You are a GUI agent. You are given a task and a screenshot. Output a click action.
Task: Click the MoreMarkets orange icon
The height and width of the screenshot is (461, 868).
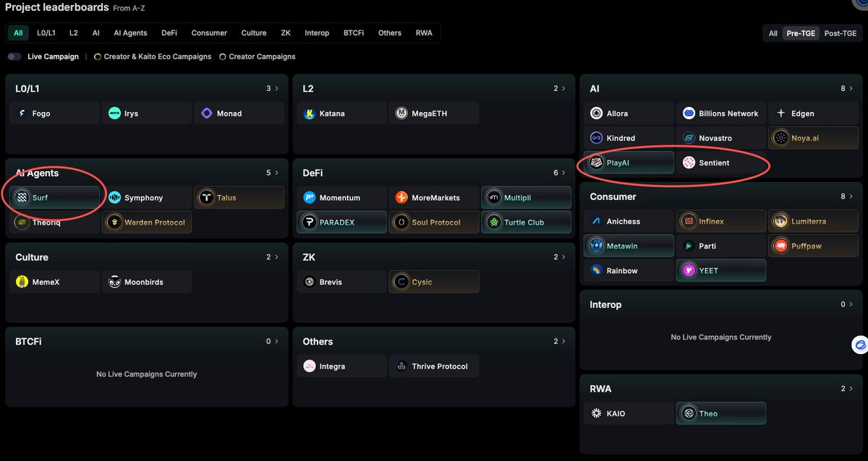point(402,197)
